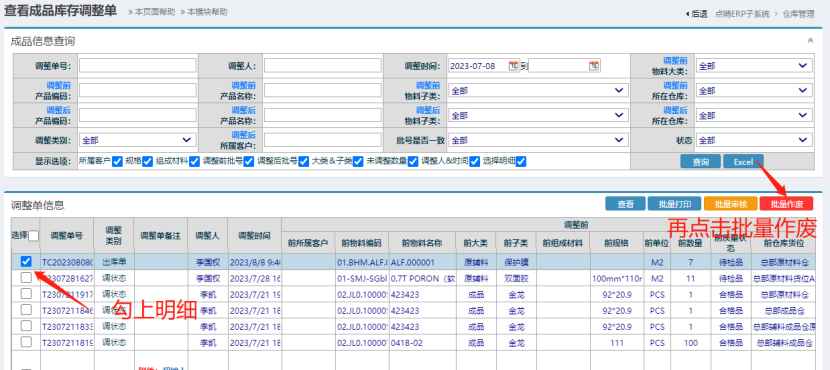Open the 批号是否一致 dropdown
The width and height of the screenshot is (830, 370).
click(538, 140)
